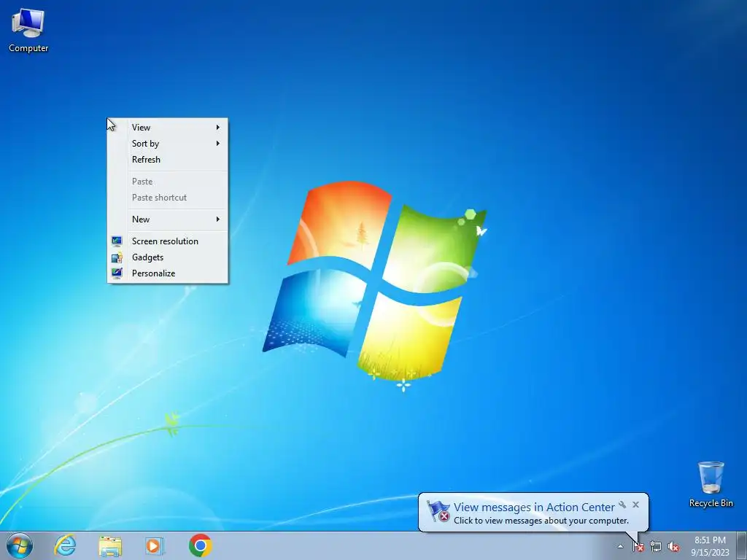
Task: Select the Computer desktop icon
Action: [28, 31]
